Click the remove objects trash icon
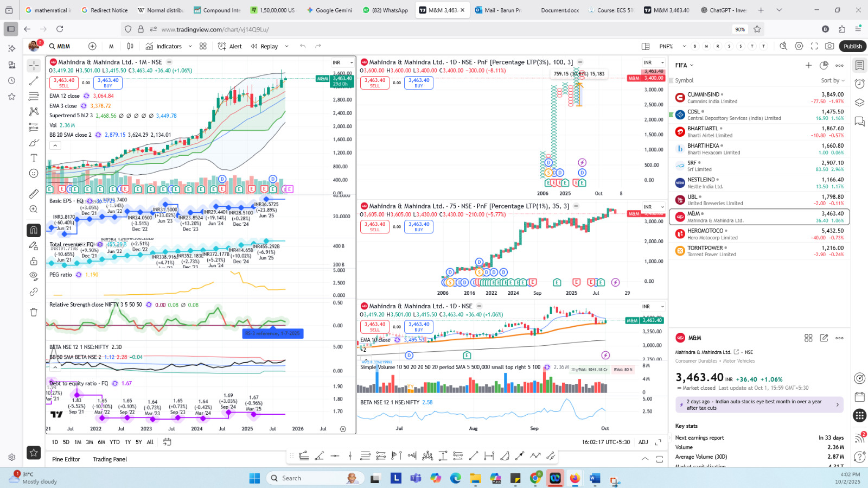Image resolution: width=868 pixels, height=488 pixels. [34, 312]
